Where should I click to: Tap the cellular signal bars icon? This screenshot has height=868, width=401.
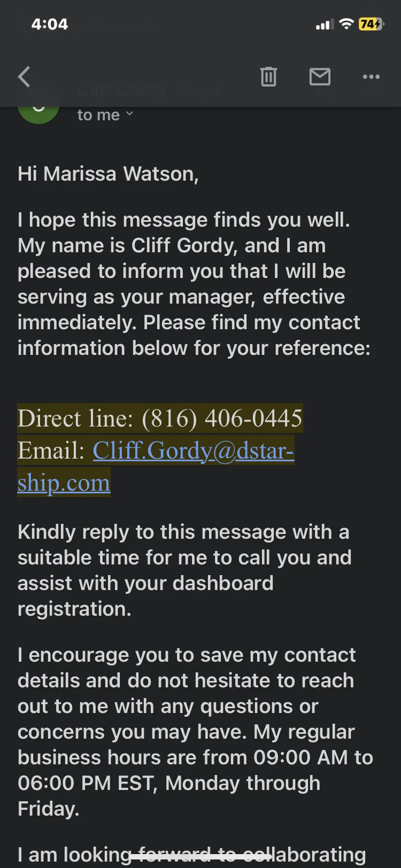click(325, 25)
